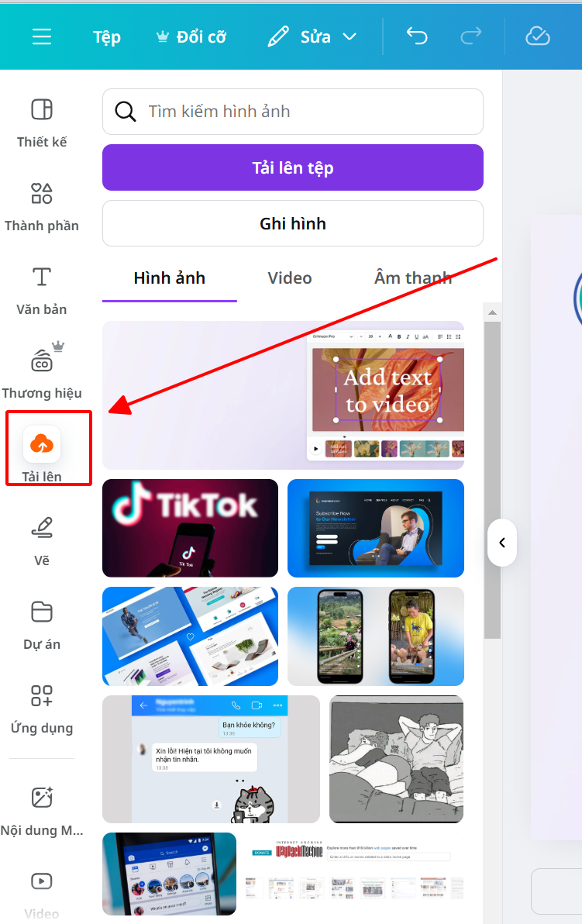Open the Tải lên uploads panel
Screen dimensions: 582x924
42,452
